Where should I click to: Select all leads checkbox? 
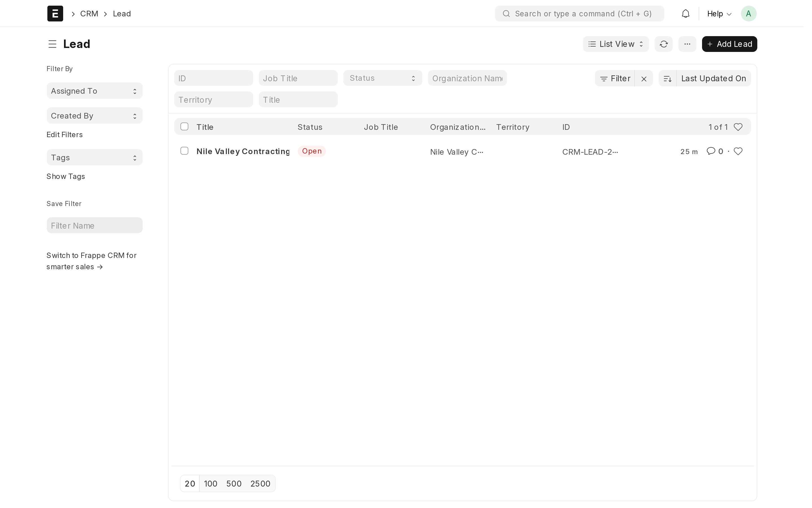[184, 127]
